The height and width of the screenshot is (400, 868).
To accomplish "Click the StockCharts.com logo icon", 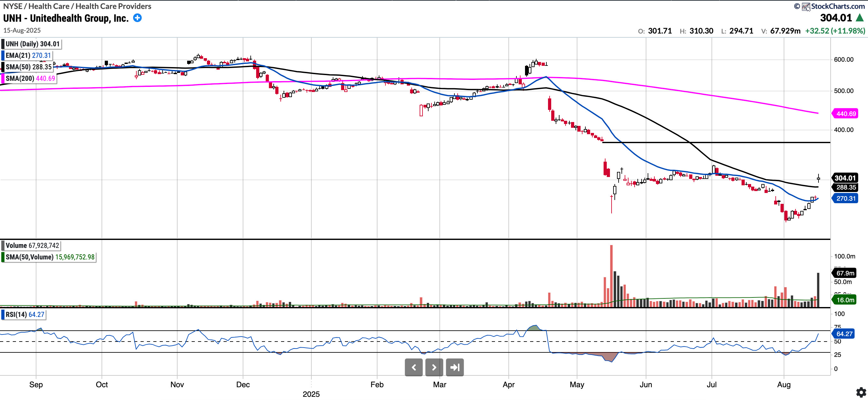I will pos(806,6).
